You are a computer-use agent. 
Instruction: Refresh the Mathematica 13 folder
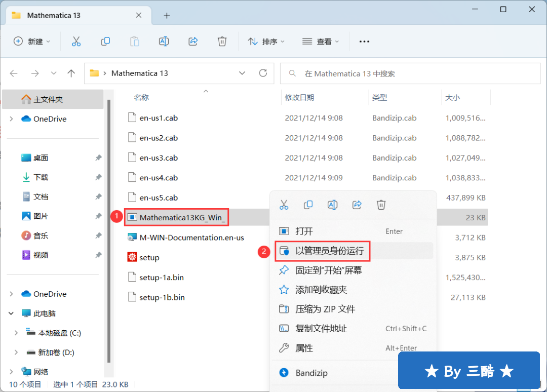[263, 73]
